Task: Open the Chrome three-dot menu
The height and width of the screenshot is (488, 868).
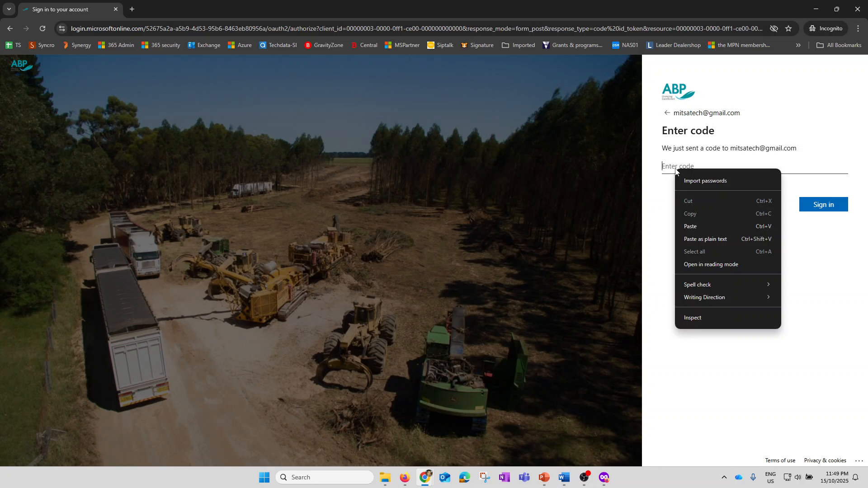Action: (x=858, y=28)
